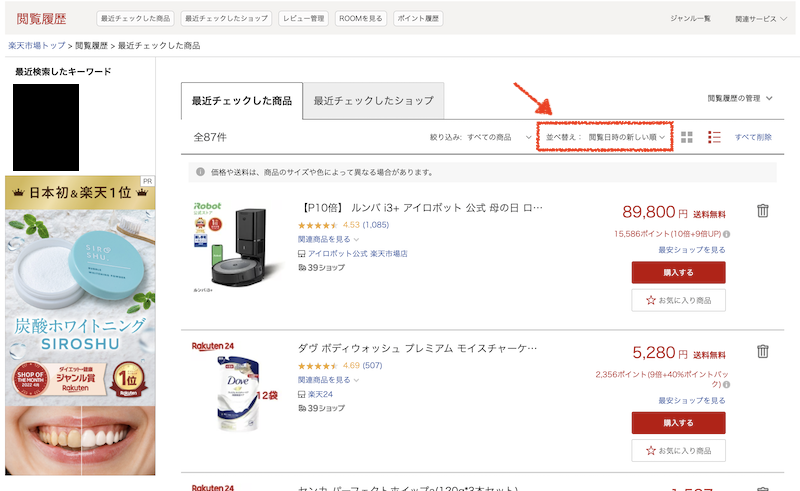800x491 pixels.
Task: Click 最近検索したキーワード heading
Action: (x=63, y=71)
